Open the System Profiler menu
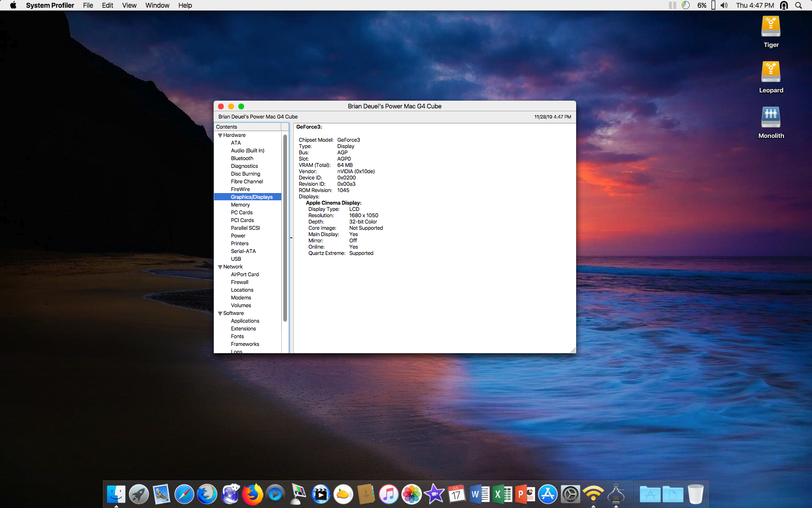812x508 pixels. pyautogui.click(x=50, y=5)
